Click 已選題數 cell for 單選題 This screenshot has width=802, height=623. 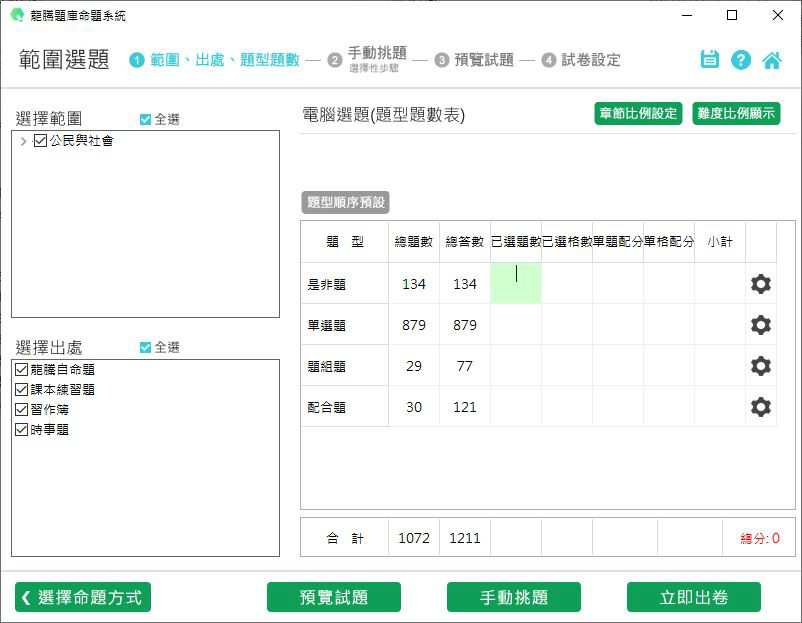click(516, 325)
